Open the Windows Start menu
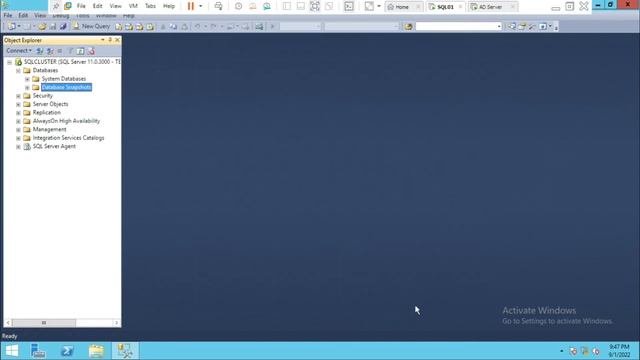640x360 pixels. (12, 351)
